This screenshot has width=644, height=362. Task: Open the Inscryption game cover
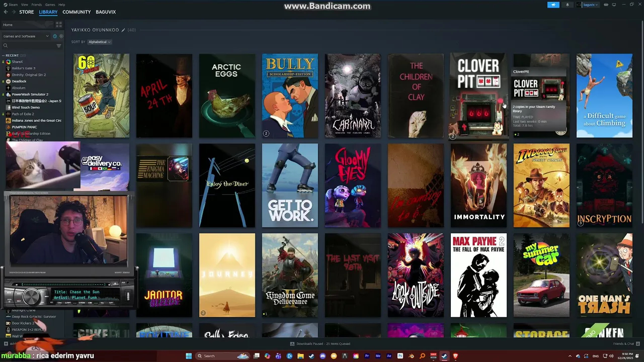click(x=604, y=186)
